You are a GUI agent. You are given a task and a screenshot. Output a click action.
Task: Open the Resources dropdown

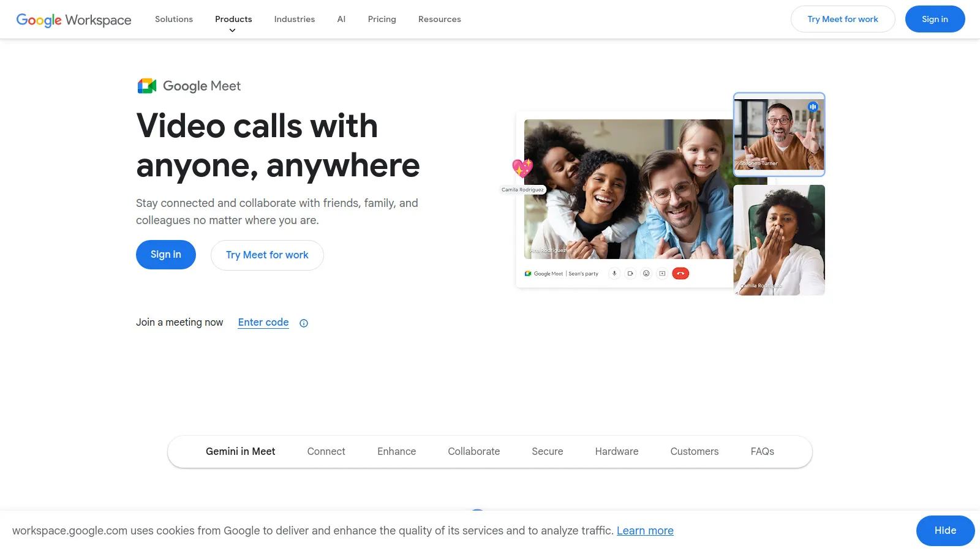point(439,19)
